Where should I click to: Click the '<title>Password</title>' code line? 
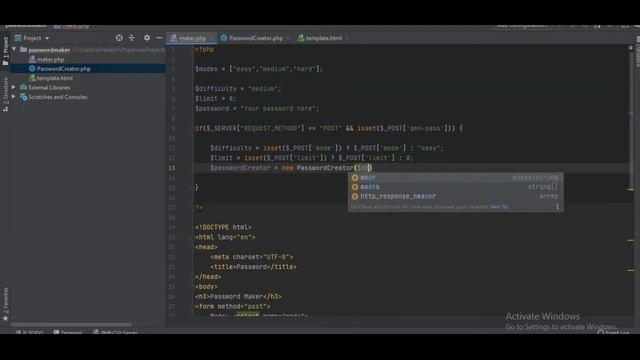(x=253, y=267)
